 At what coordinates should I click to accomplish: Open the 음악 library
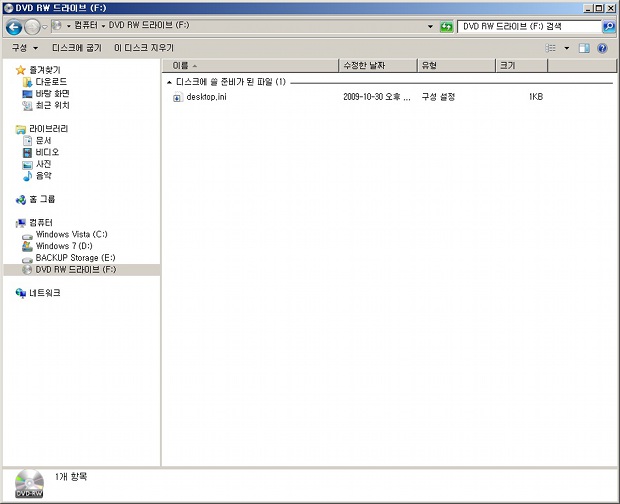43,176
